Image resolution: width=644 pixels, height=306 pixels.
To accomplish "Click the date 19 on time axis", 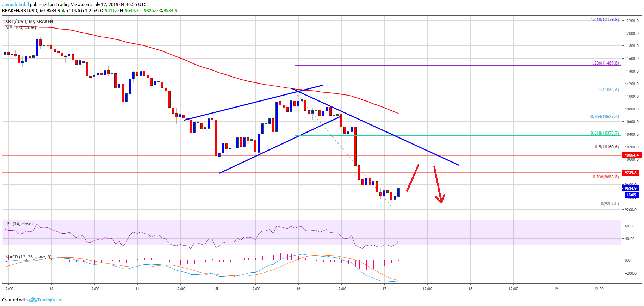I will pyautogui.click(x=556, y=289).
